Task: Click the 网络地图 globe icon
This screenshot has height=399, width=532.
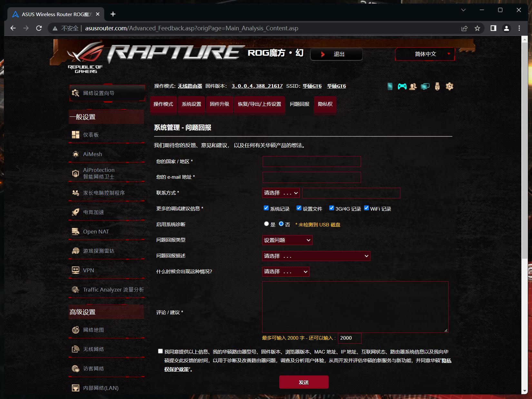Action: coord(75,330)
